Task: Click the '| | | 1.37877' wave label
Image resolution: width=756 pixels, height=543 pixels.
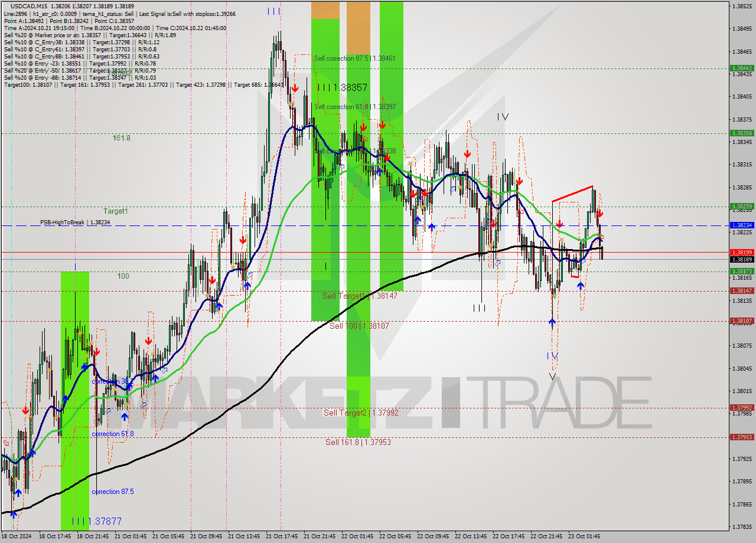Action: (96, 521)
